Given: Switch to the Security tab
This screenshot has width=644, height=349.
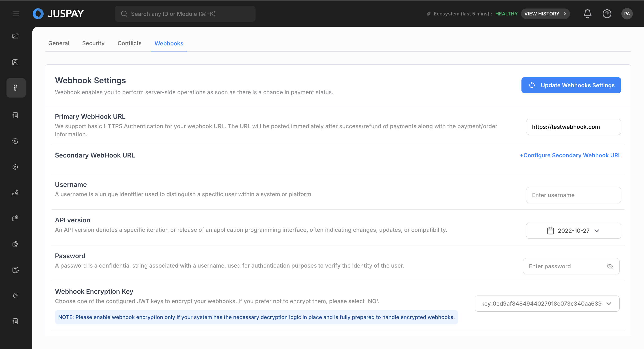Looking at the screenshot, I should [x=93, y=43].
